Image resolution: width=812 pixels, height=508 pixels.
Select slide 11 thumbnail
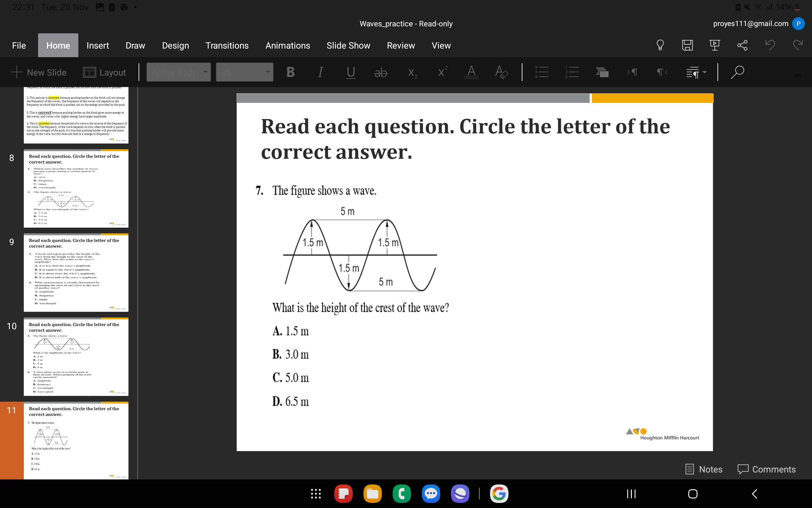click(x=76, y=440)
